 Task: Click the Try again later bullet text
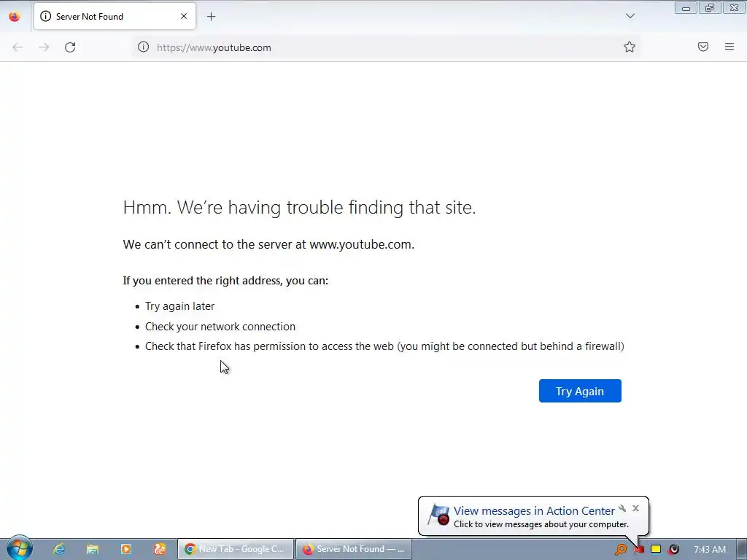tap(179, 306)
